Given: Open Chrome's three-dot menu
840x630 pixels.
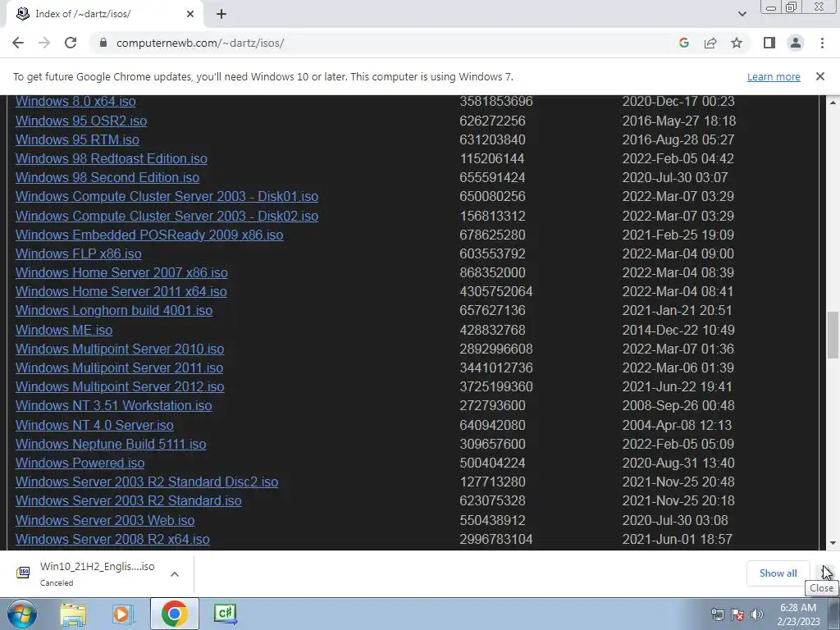Looking at the screenshot, I should 822,43.
